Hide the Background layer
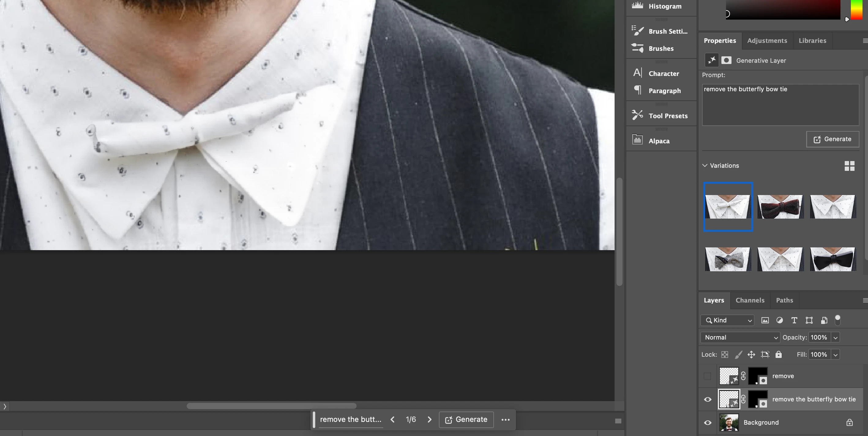 [x=708, y=423]
